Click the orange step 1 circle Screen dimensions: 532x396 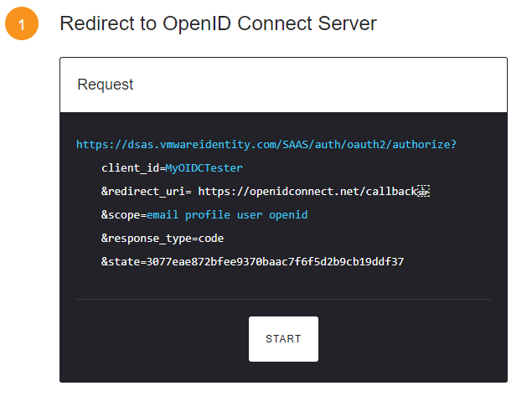(22, 24)
